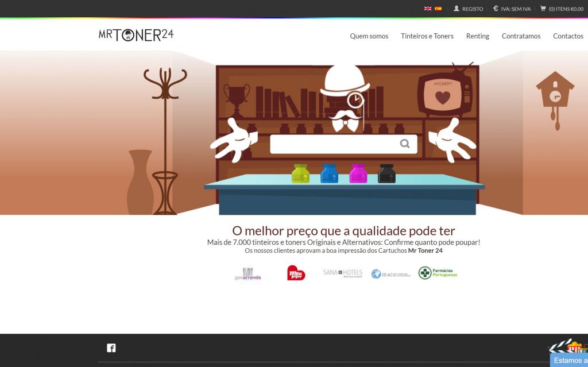
Task: Open the Contratamos page
Action: (x=521, y=36)
